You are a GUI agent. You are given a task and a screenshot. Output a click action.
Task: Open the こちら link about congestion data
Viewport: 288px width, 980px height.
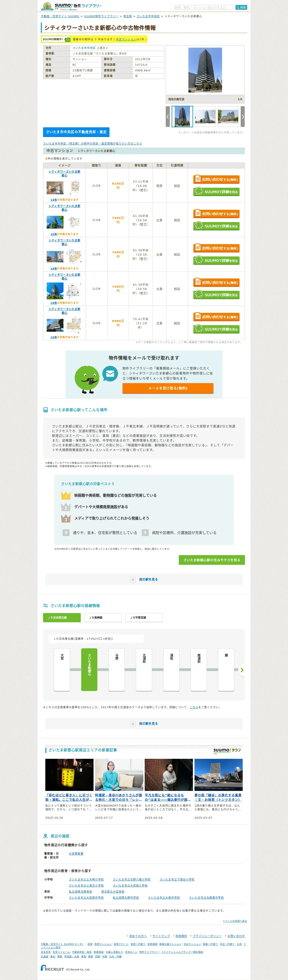(194, 707)
